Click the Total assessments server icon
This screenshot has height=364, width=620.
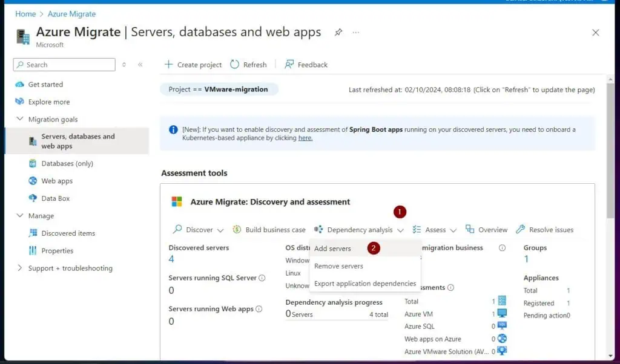(x=502, y=301)
